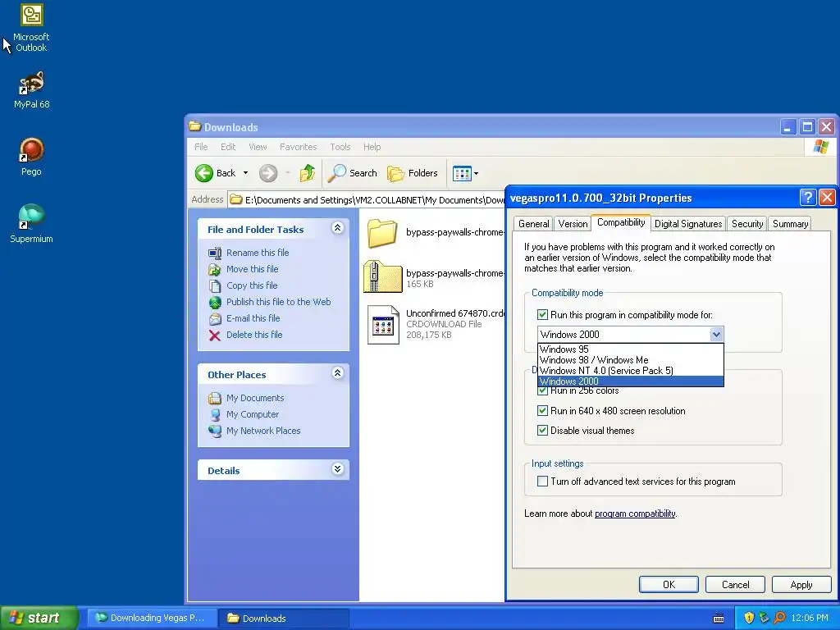Choose Windows 95 from the list
Image resolution: width=840 pixels, height=630 pixels.
click(x=631, y=349)
